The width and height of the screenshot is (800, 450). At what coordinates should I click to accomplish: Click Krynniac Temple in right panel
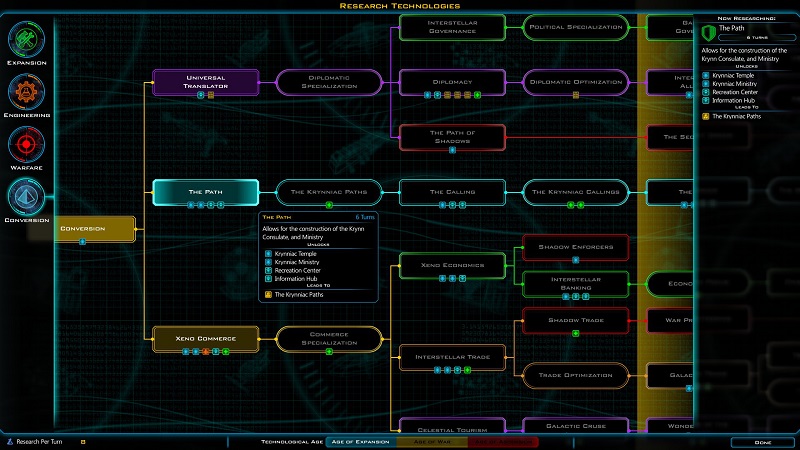pos(733,76)
